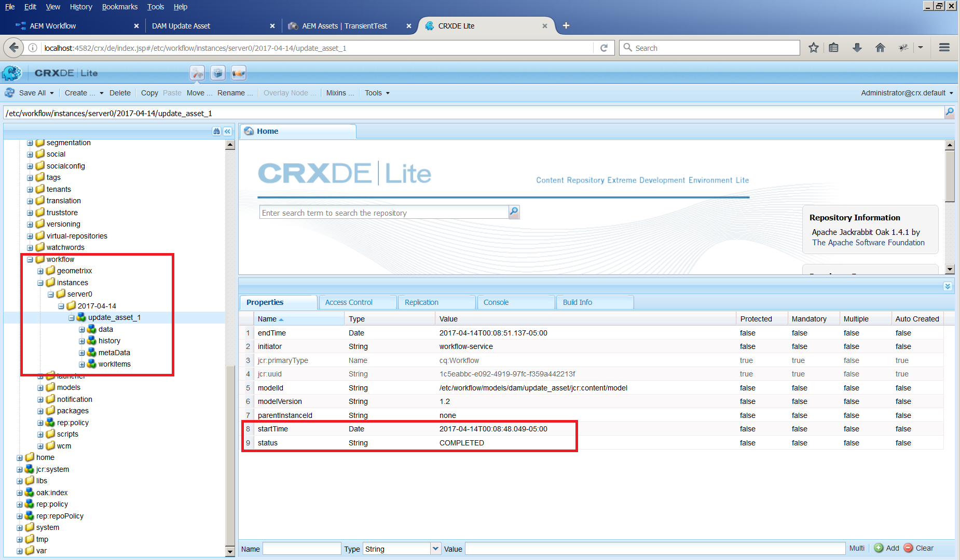Collapse the tree panel with double-arrow icon
The width and height of the screenshot is (960, 560).
pyautogui.click(x=227, y=131)
